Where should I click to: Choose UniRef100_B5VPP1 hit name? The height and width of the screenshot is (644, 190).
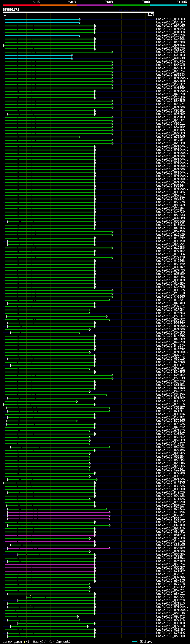click(x=170, y=515)
